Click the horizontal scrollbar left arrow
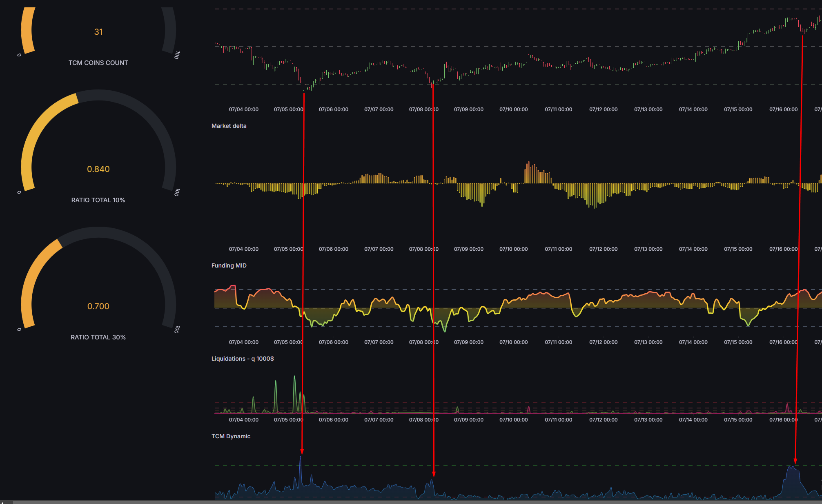Screen dimensions: 822x504 [x=2, y=502]
